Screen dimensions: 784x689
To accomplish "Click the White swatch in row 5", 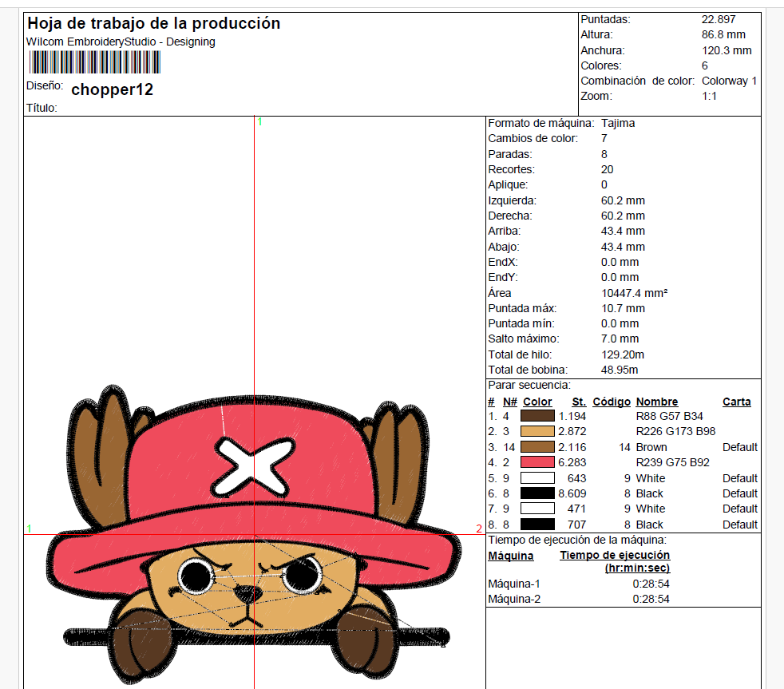I will (x=537, y=478).
